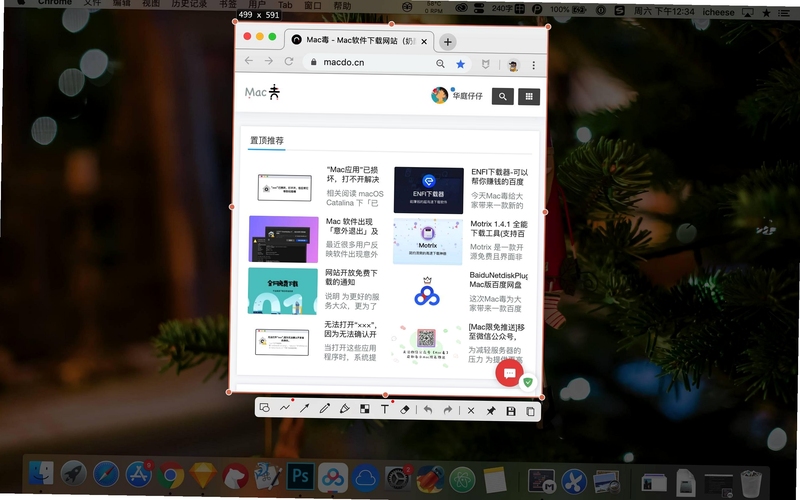Select the rectangle/ellipse shape annotation tool
This screenshot has height=500, width=800.
point(264,408)
